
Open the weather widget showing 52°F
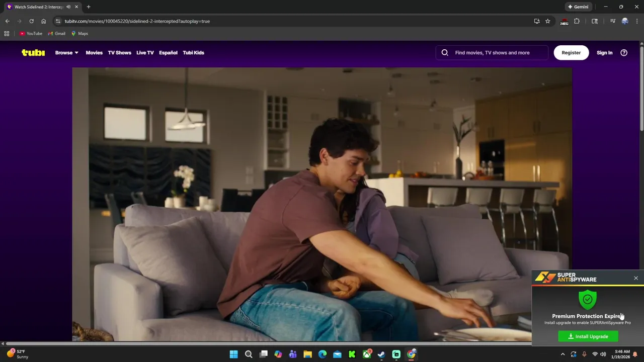tap(17, 354)
